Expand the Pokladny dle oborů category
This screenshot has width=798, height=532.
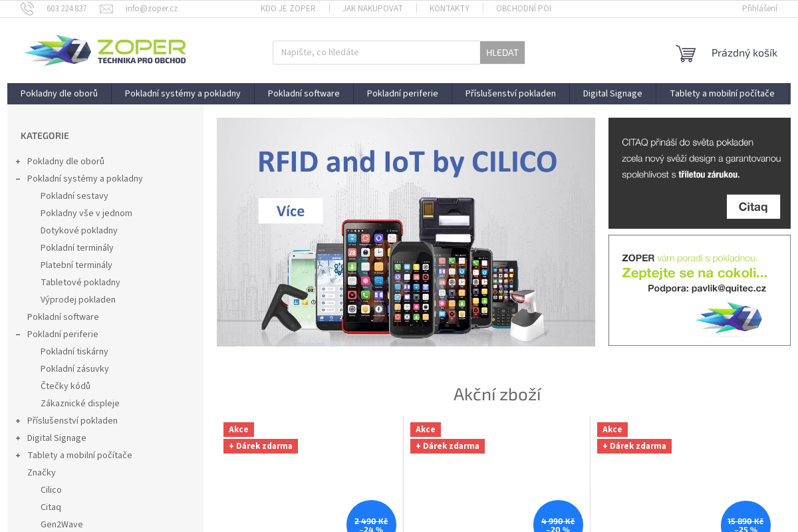tap(18, 162)
